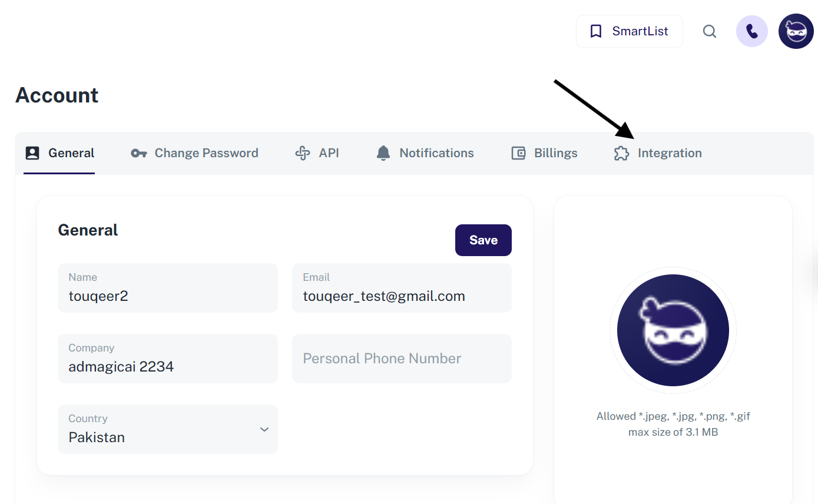Image resolution: width=818 pixels, height=504 pixels.
Task: Focus the Personal Phone Number field
Action: (402, 359)
